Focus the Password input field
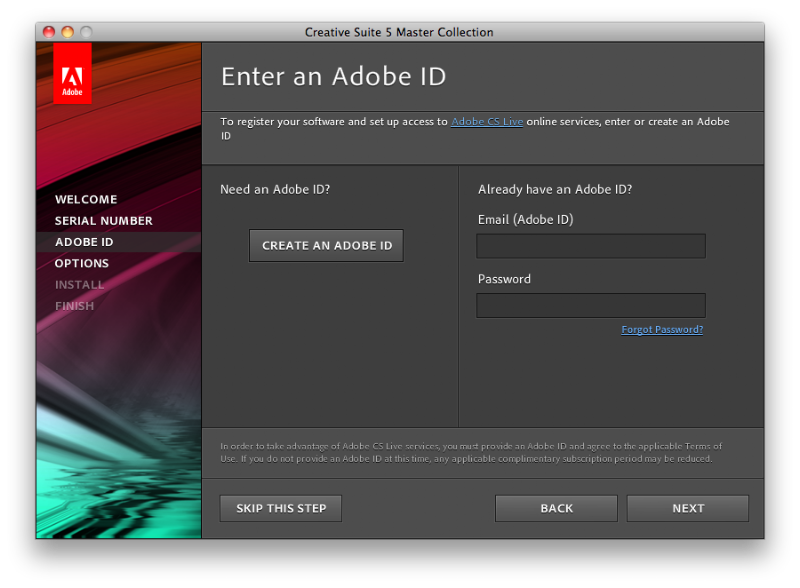This screenshot has width=800, height=588. (x=591, y=305)
